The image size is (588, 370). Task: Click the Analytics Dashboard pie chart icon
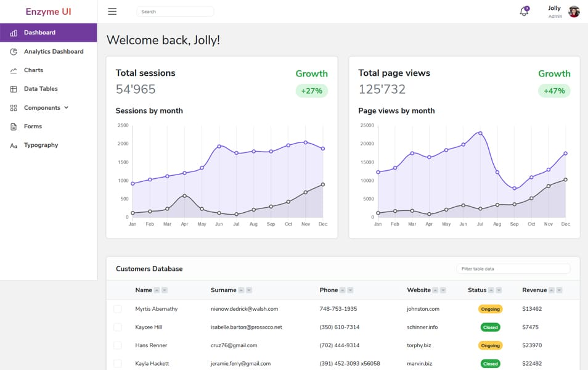tap(14, 52)
